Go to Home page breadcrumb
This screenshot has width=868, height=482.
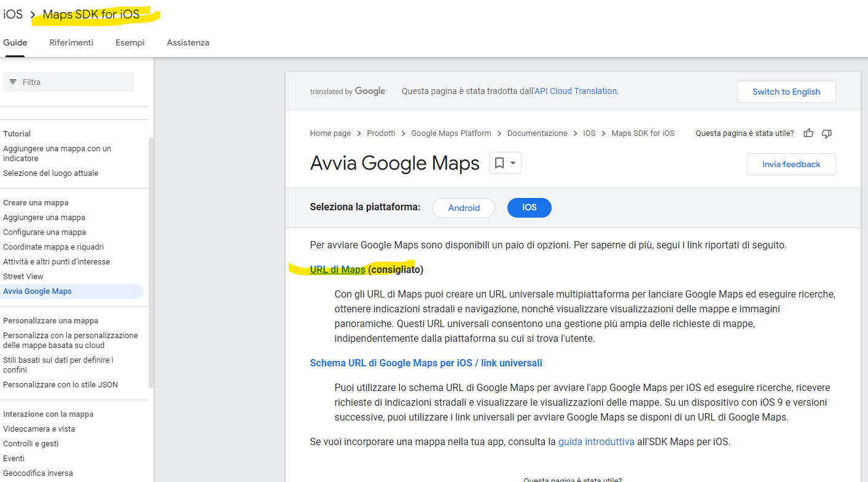pos(330,133)
